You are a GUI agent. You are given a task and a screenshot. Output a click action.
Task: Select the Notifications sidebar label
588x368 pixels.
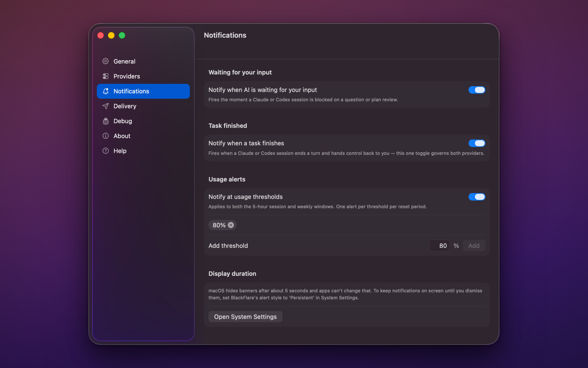coord(131,91)
